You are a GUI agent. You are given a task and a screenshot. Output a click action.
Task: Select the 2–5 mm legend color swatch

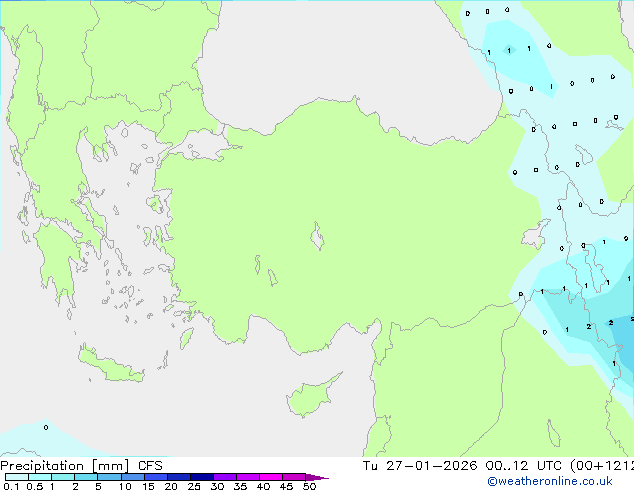[86, 477]
